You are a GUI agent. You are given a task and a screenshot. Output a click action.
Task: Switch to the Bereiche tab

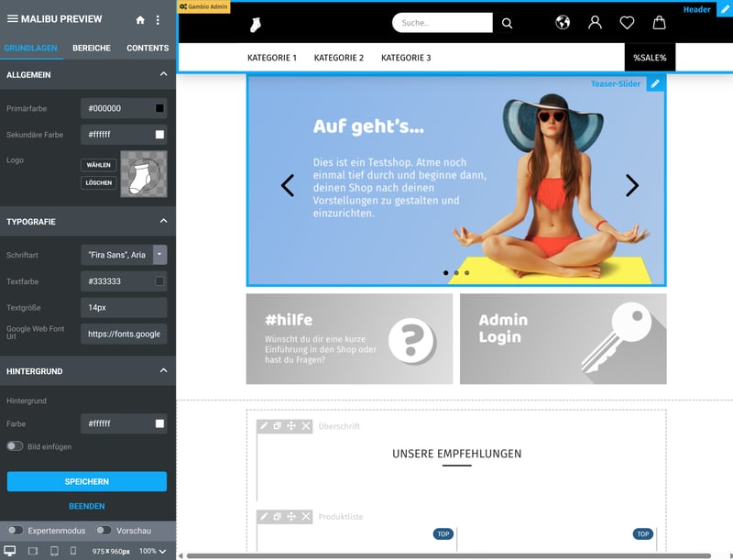92,49
